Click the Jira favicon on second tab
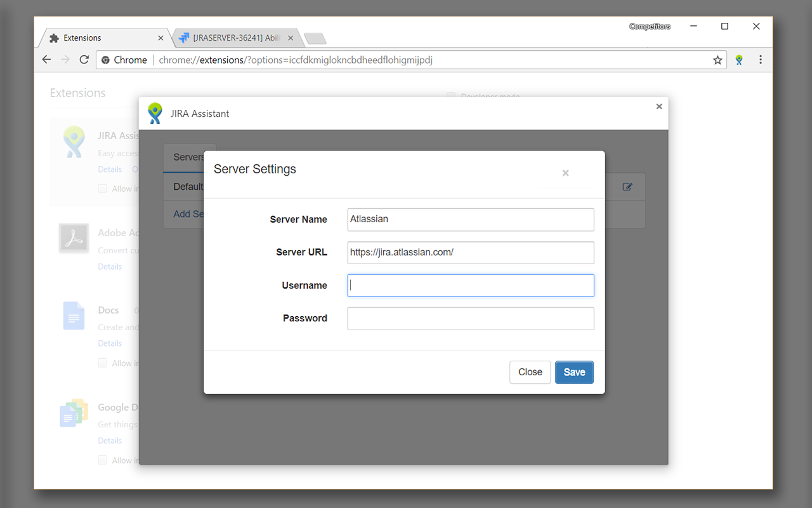Screen dimensions: 812x508 (184, 38)
